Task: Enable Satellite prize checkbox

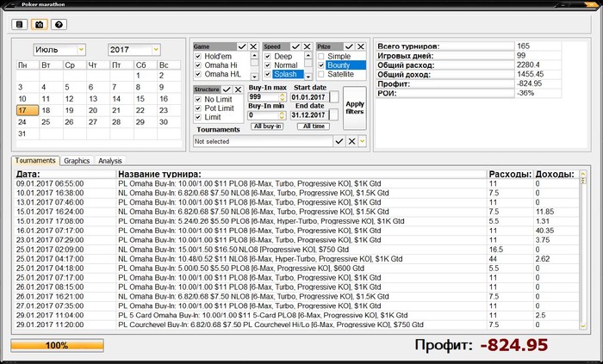Action: click(321, 74)
